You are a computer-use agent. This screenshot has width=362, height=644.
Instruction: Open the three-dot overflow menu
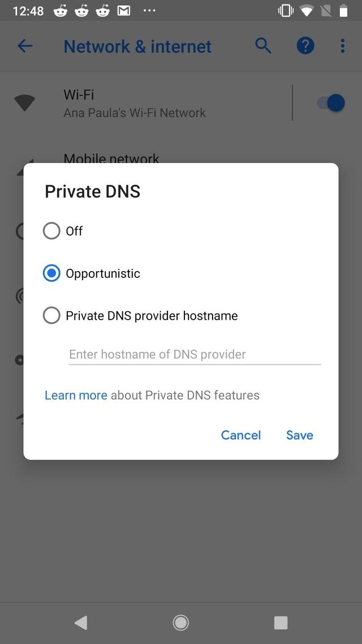342,46
